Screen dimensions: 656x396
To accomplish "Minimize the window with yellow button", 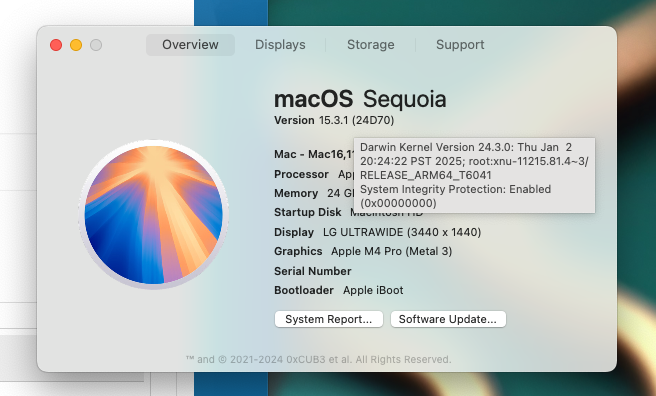I will pyautogui.click(x=76, y=45).
